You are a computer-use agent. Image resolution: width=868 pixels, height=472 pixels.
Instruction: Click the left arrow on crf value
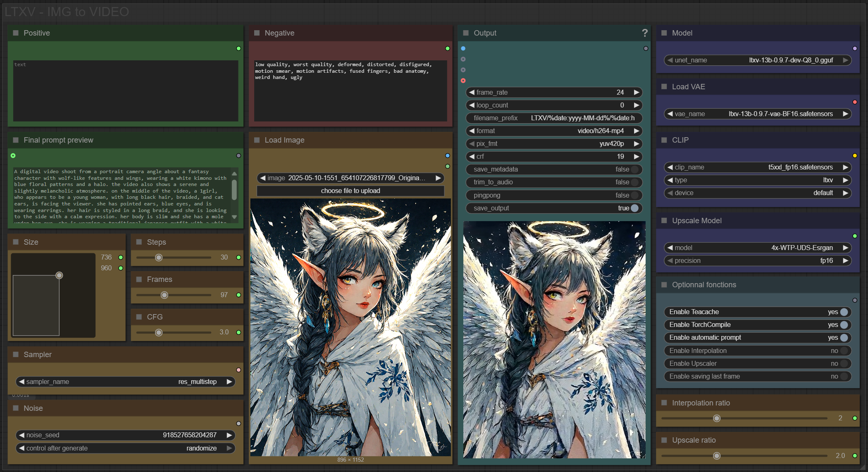point(472,156)
